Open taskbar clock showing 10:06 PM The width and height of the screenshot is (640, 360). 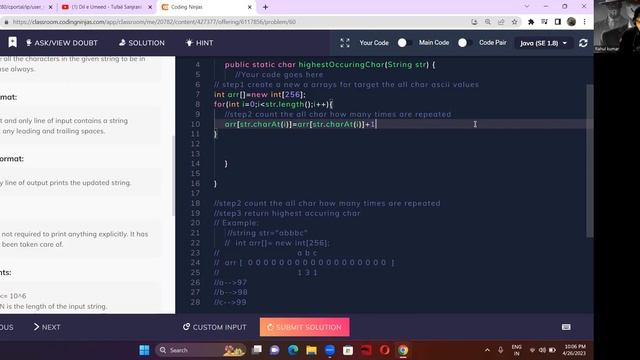pos(575,350)
